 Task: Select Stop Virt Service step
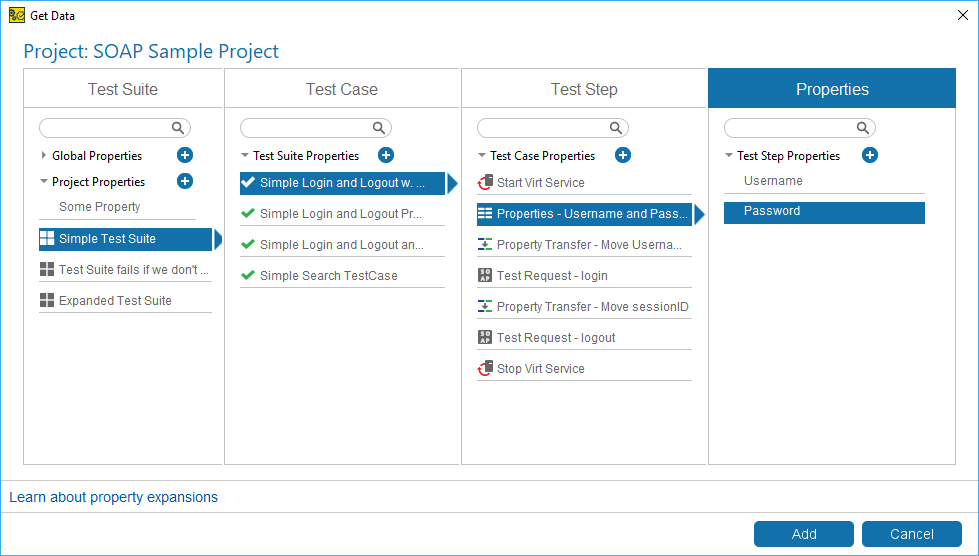click(584, 369)
